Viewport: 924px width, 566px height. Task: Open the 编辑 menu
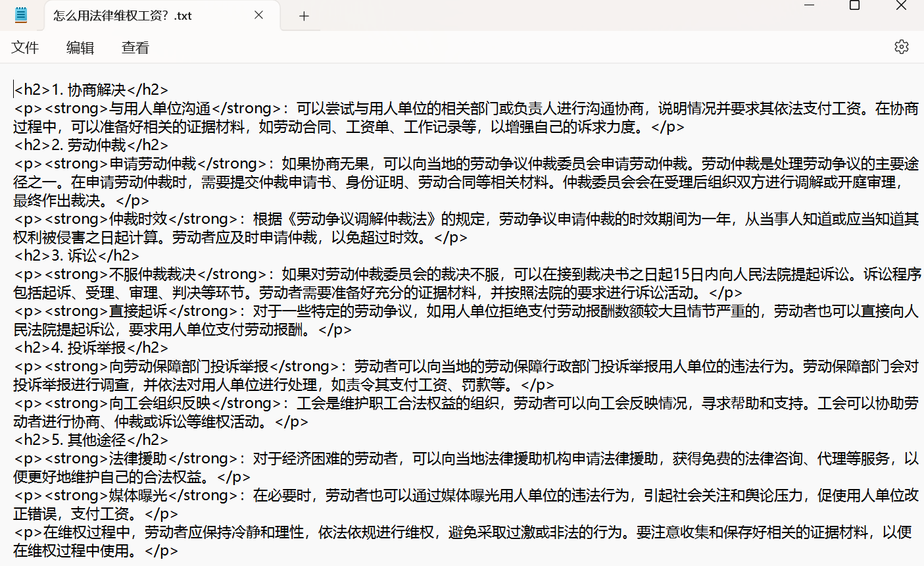pos(80,47)
